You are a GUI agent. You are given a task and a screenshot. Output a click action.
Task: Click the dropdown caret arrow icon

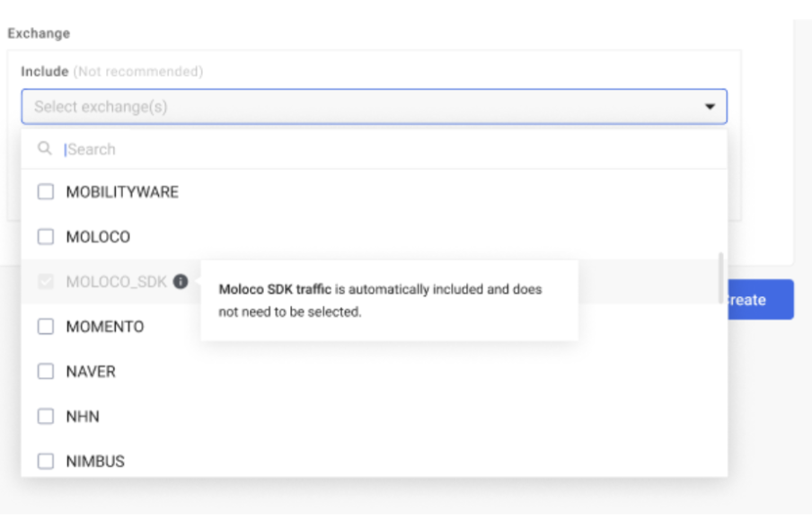pyautogui.click(x=710, y=107)
